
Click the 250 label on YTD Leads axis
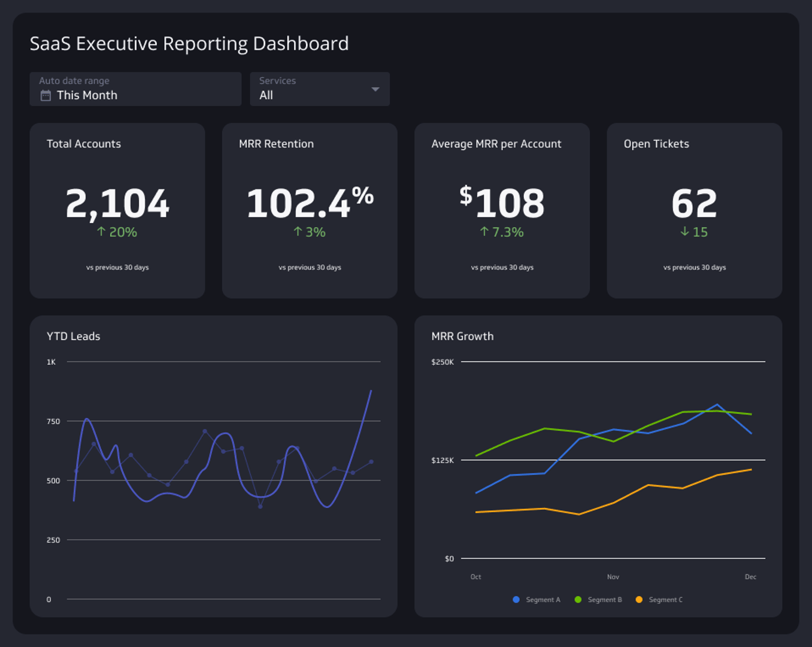pyautogui.click(x=53, y=540)
